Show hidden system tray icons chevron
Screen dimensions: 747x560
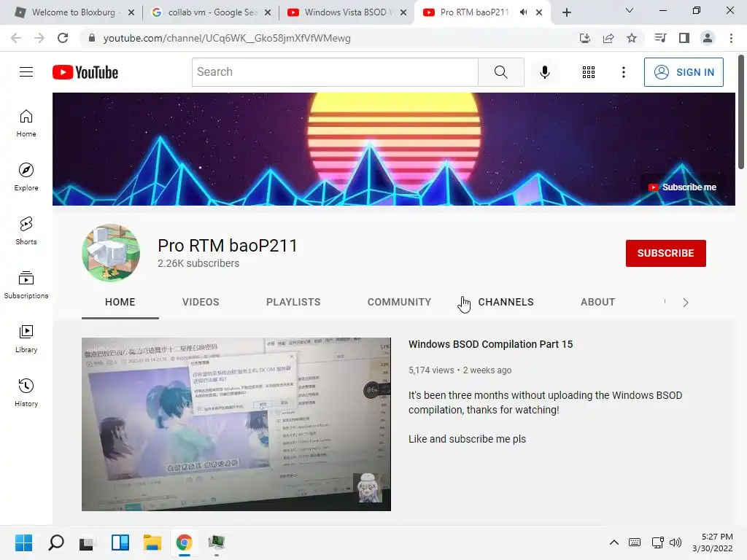pos(614,542)
